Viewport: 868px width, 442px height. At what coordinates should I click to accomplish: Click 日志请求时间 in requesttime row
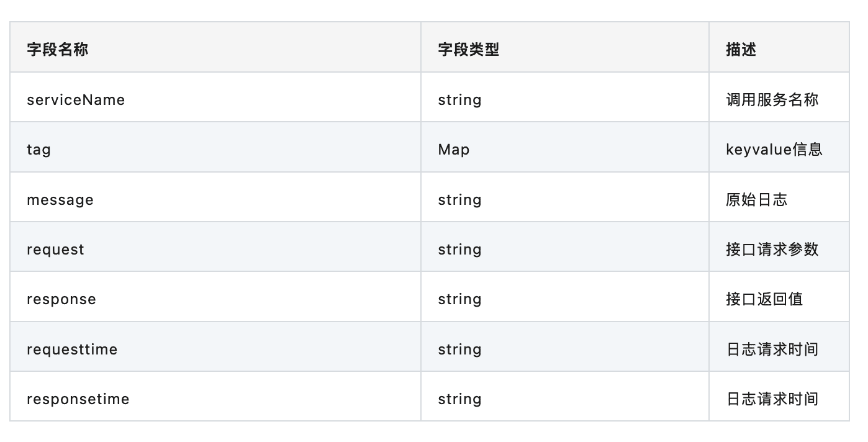[772, 350]
